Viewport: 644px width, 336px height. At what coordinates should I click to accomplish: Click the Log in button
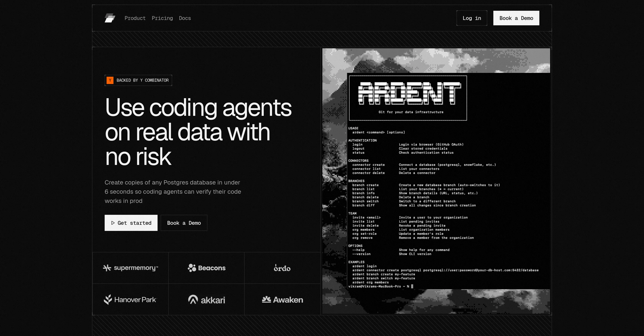tap(472, 18)
